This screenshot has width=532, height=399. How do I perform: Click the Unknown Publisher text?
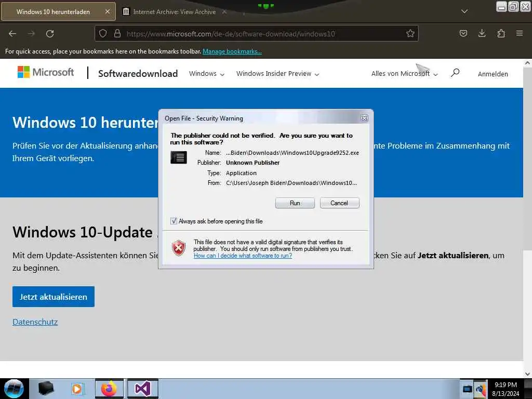(x=253, y=163)
